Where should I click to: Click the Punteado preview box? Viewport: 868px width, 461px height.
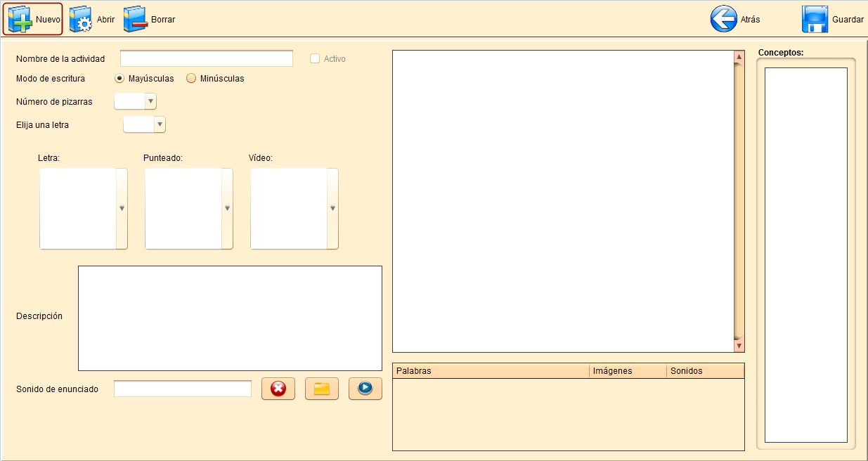tap(183, 209)
